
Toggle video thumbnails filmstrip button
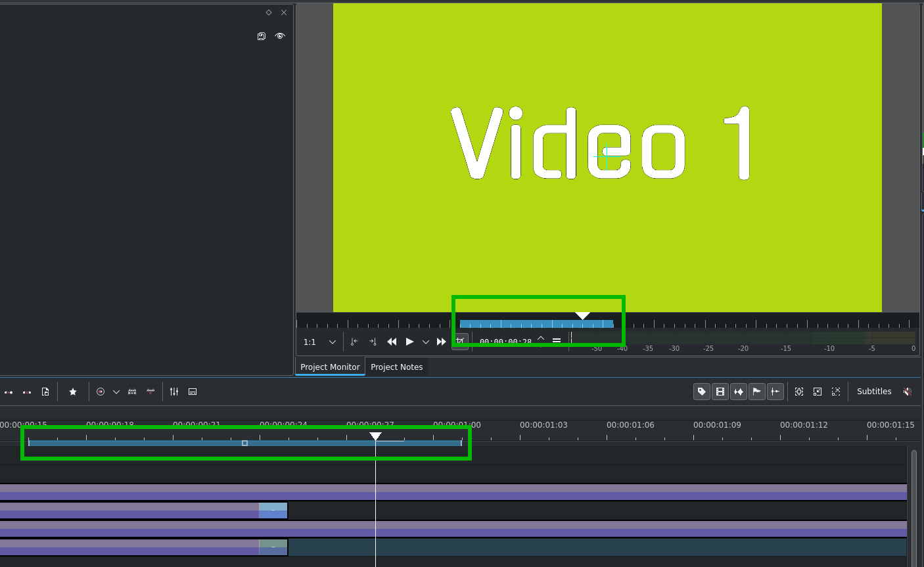(x=720, y=392)
